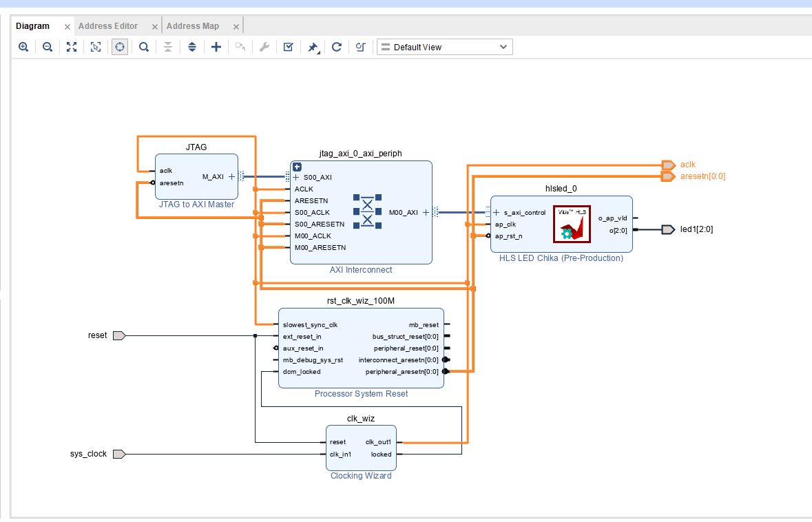Expand the Default View dropdown
This screenshot has height=522, width=812.
coord(445,47)
